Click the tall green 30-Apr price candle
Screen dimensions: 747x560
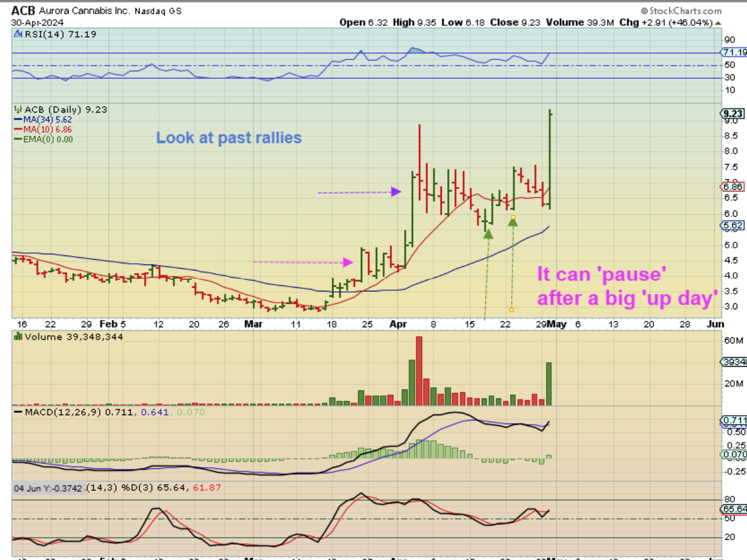(549, 159)
